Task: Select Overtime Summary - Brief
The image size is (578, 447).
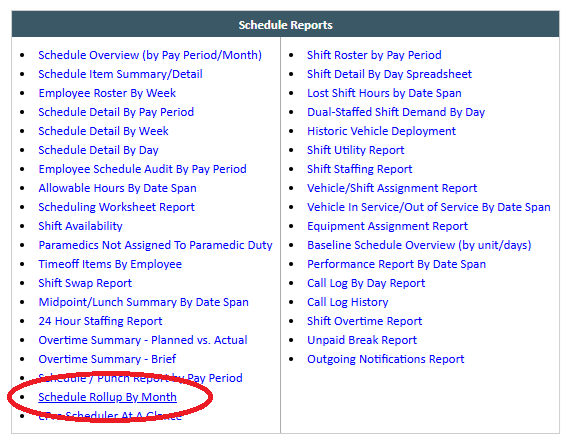Action: [x=107, y=359]
